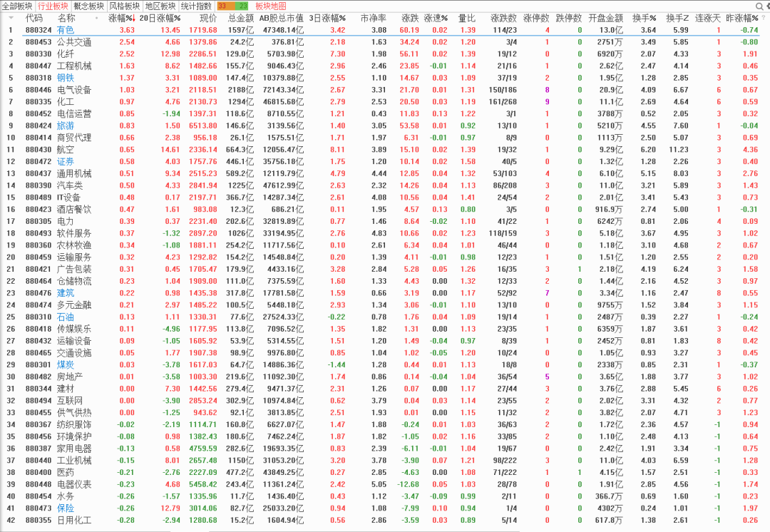
Task: Sort by the 涨跌数 column header
Action: click(504, 18)
